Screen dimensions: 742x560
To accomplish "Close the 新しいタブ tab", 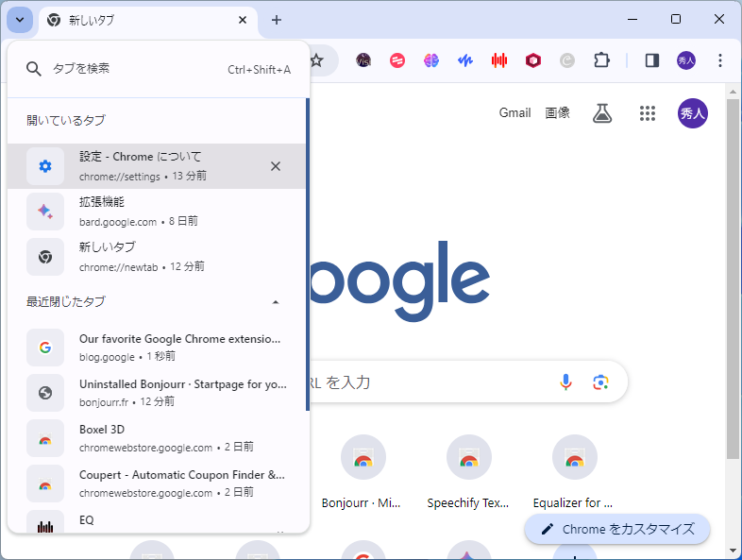I will [x=243, y=20].
